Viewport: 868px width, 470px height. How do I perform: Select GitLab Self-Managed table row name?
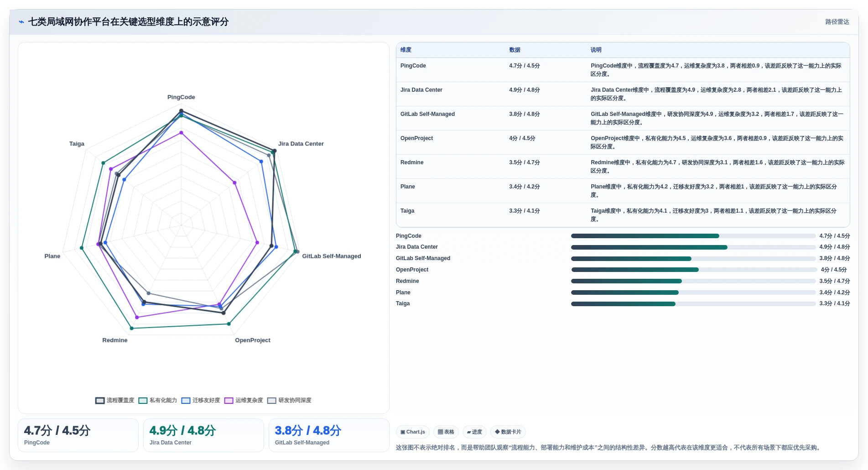[x=427, y=114]
